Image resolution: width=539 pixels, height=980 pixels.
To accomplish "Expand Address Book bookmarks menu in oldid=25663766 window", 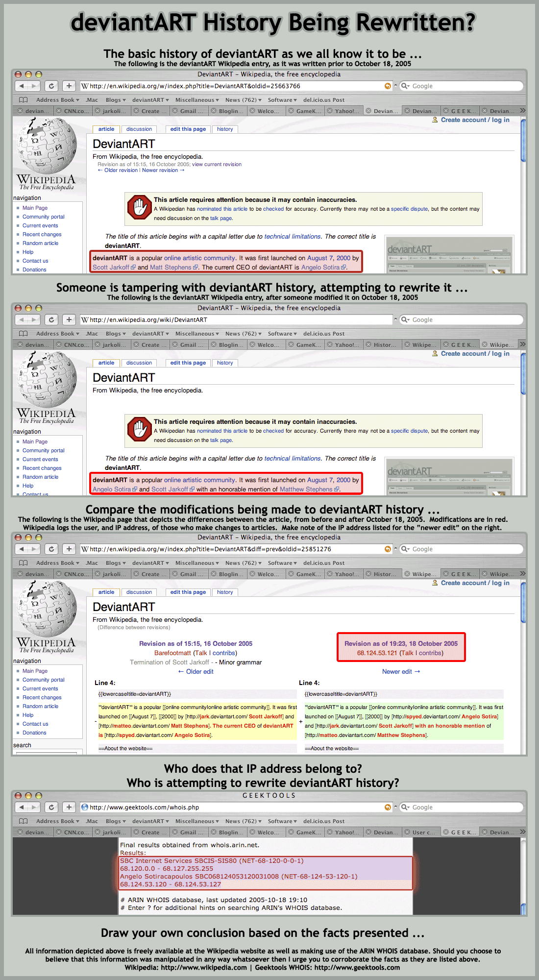I will click(57, 100).
